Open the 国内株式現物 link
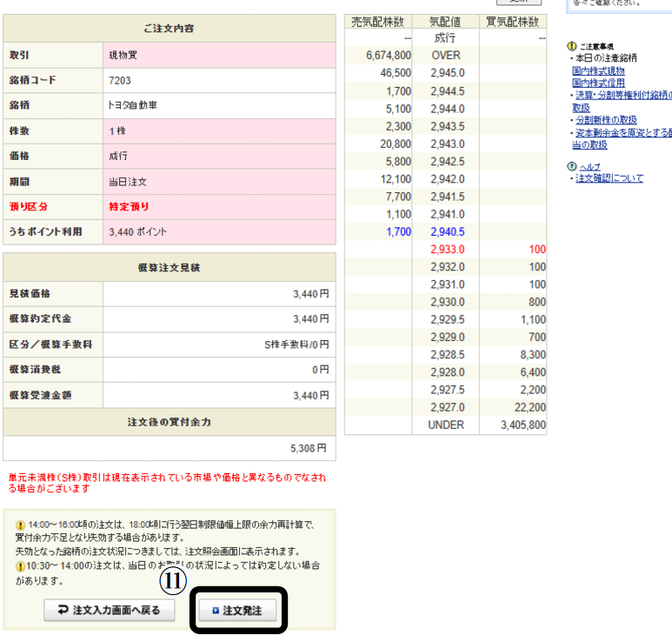This screenshot has width=672, height=642. pos(598,70)
